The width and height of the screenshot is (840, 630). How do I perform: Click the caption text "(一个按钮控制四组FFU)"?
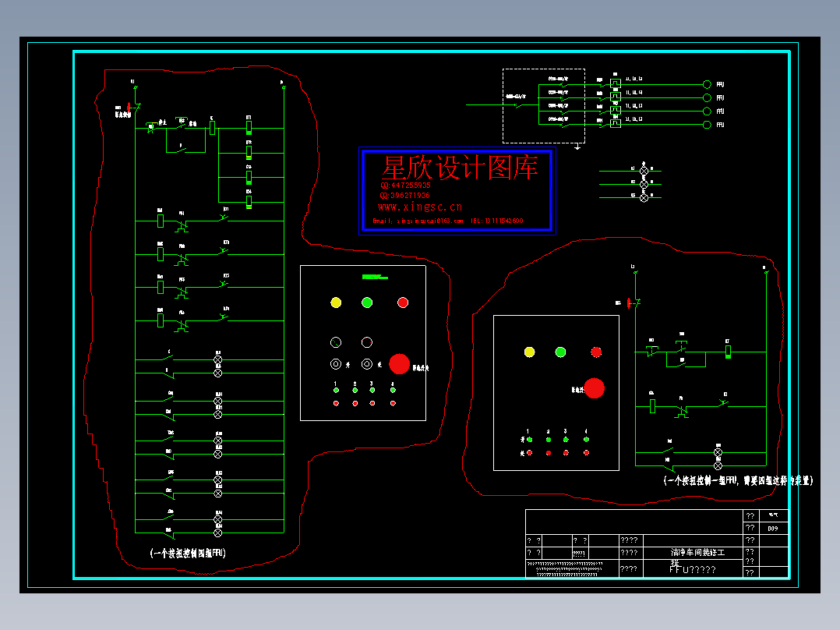188,554
